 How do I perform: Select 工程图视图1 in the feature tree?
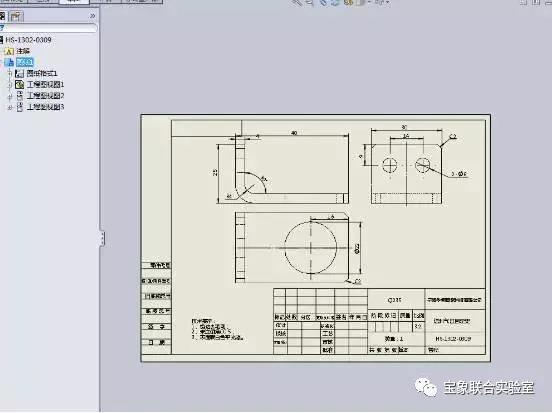pos(45,85)
